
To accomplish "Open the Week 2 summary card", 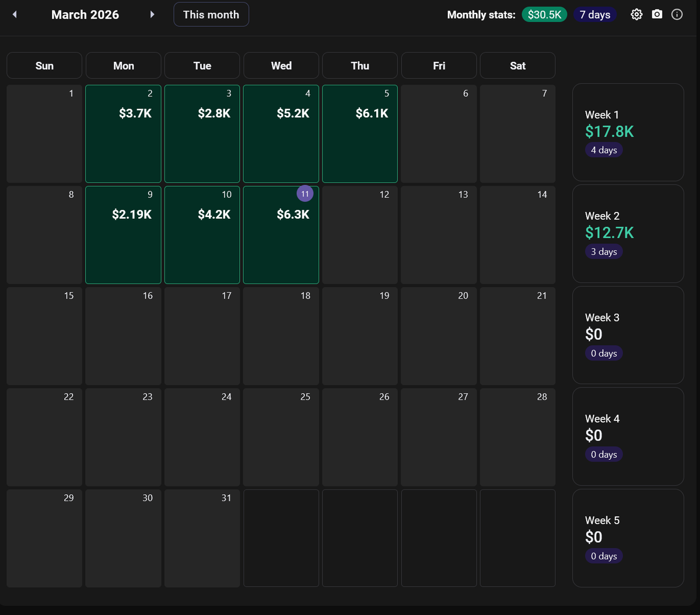I will click(x=628, y=233).
